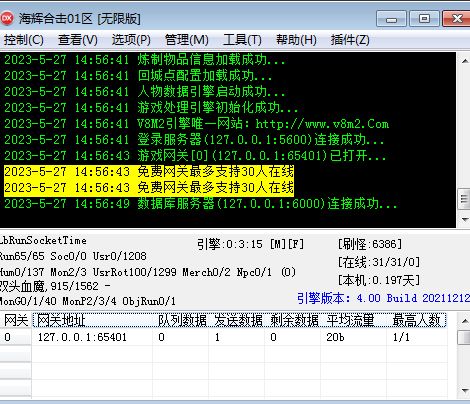Screen dimensions: 470x404
Task: Open the 帮助(H) menu
Action: 296,40
